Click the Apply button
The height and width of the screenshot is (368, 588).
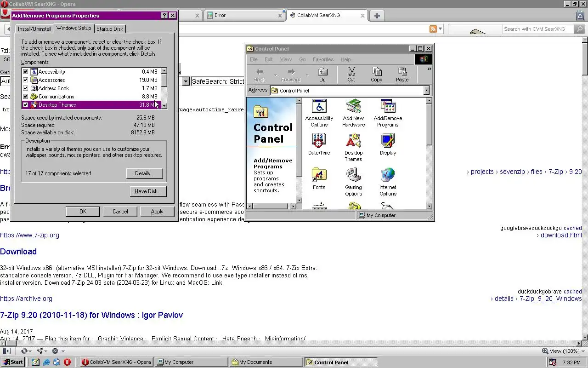[157, 212]
